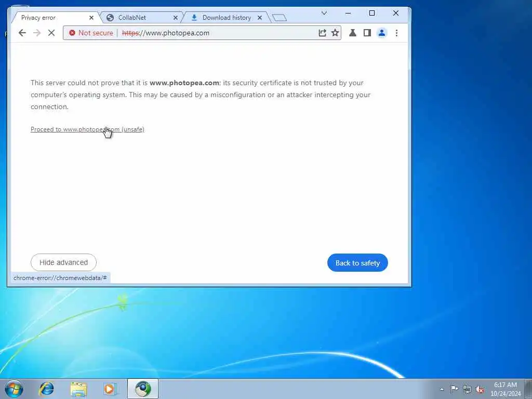Switch to the Privacy error tab
Screen dimensions: 532x399
(51, 18)
